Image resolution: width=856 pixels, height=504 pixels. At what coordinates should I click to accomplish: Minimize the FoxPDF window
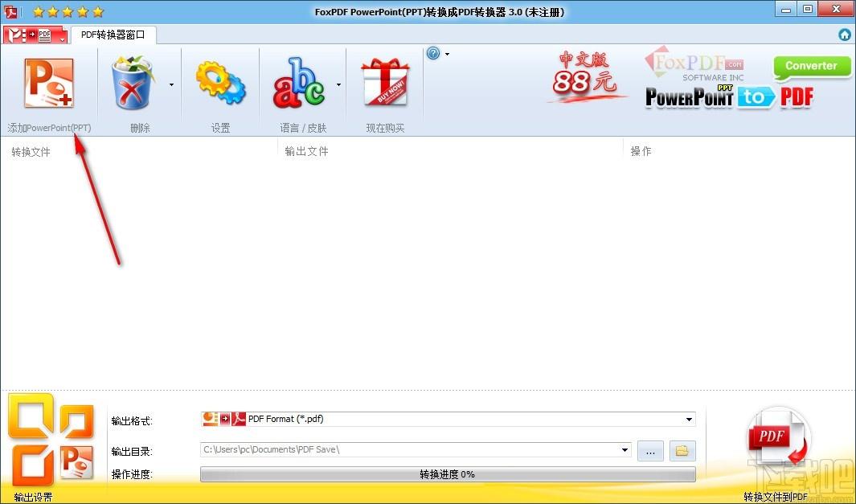786,9
